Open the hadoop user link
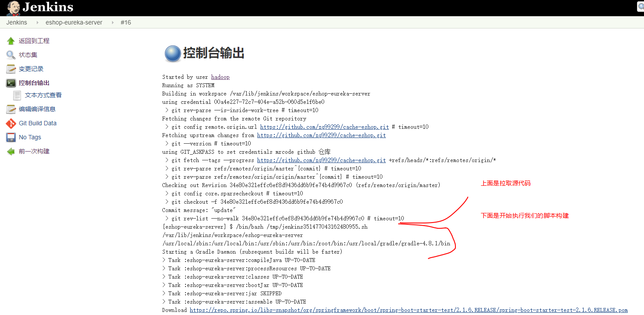This screenshot has width=644, height=315. pyautogui.click(x=220, y=77)
